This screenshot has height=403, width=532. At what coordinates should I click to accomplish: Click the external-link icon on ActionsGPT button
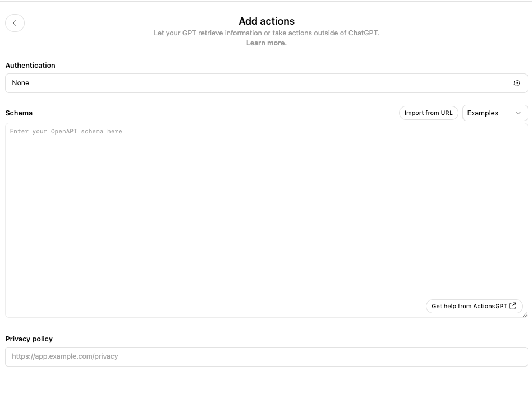(512, 306)
